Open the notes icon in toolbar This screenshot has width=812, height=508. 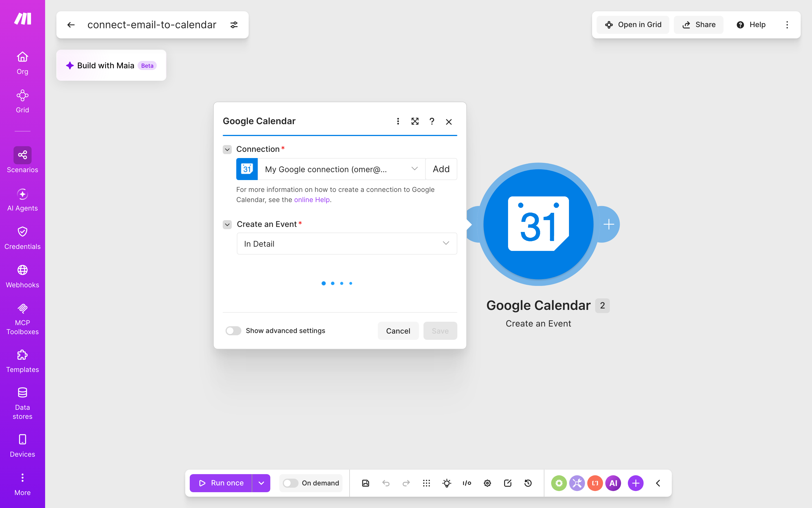click(508, 483)
